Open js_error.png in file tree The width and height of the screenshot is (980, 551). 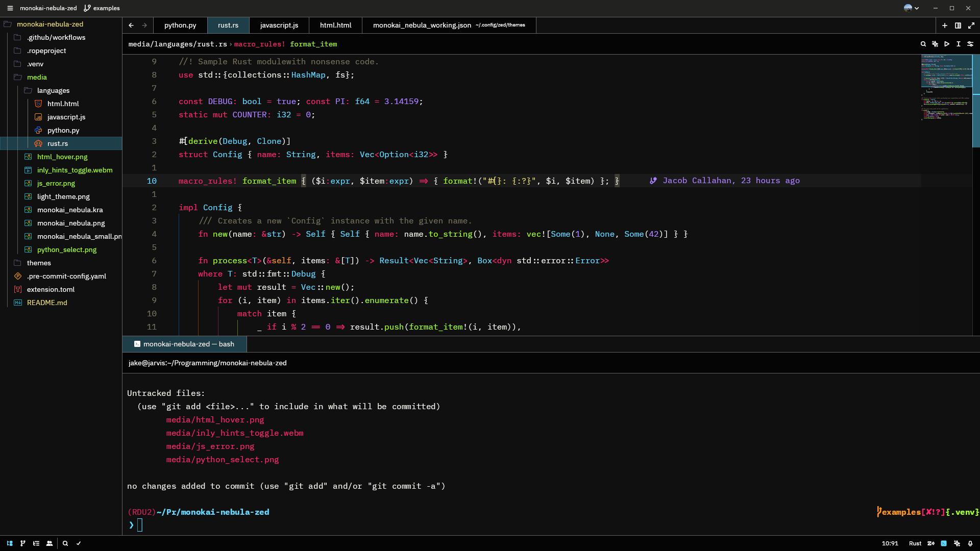pyautogui.click(x=61, y=183)
